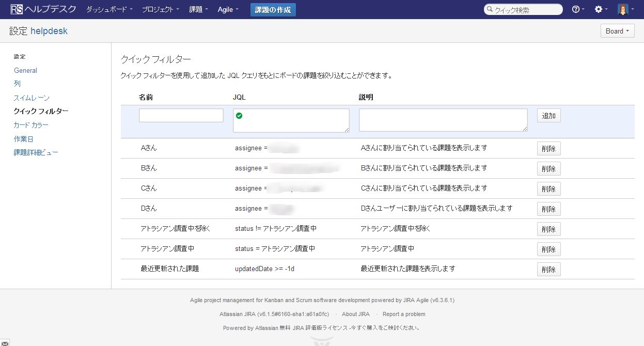Open the administration gear menu
This screenshot has width=644, height=346.
[600, 9]
